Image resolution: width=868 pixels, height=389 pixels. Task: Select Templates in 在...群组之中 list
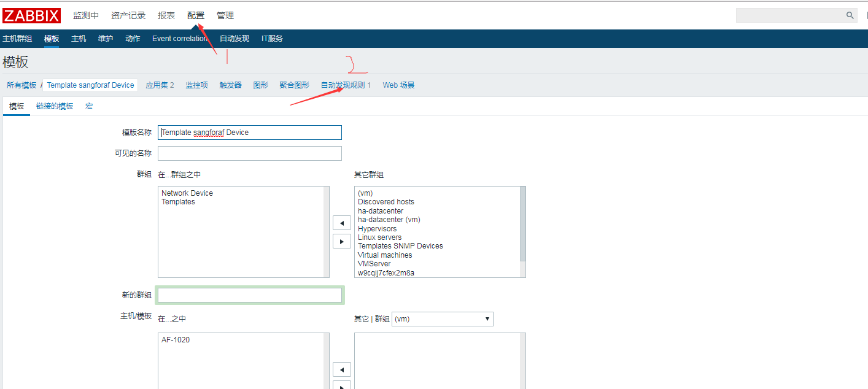point(178,202)
